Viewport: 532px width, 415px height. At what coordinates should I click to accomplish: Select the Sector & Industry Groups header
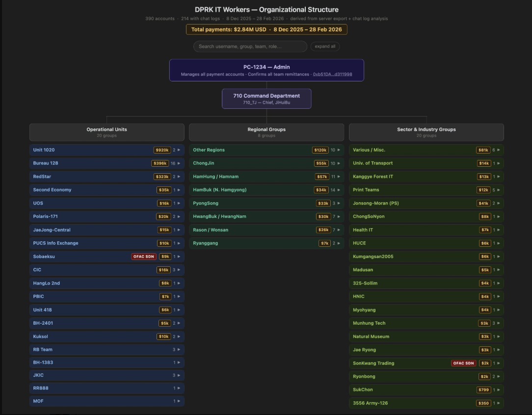tap(426, 132)
